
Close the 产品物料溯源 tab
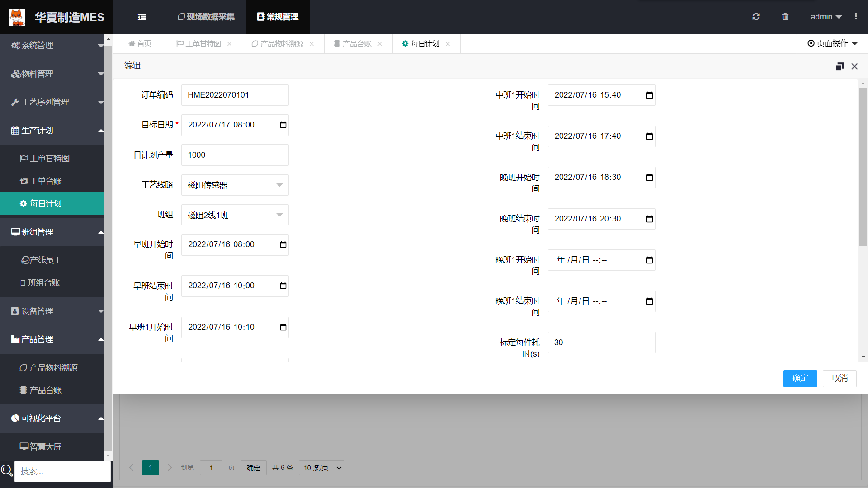(311, 44)
